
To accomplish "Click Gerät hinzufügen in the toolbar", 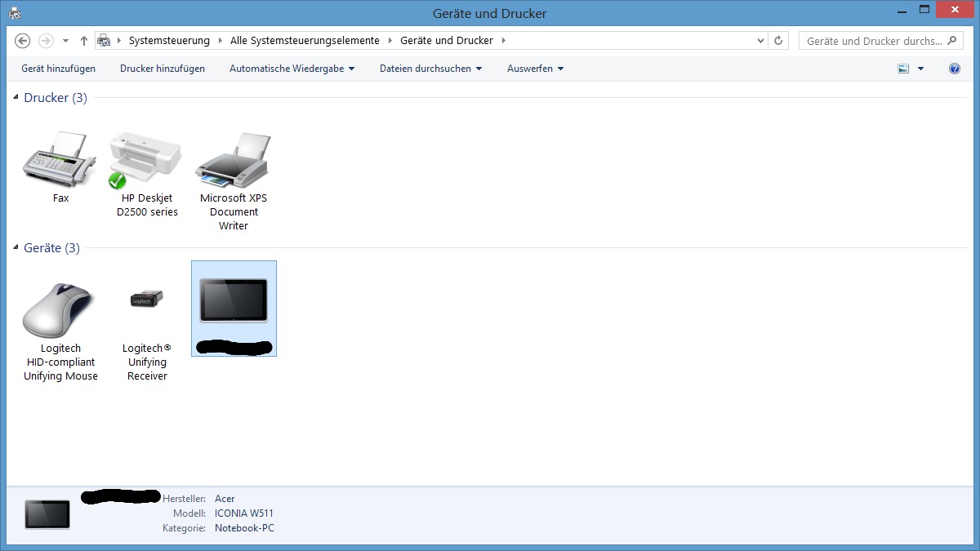I will (59, 69).
